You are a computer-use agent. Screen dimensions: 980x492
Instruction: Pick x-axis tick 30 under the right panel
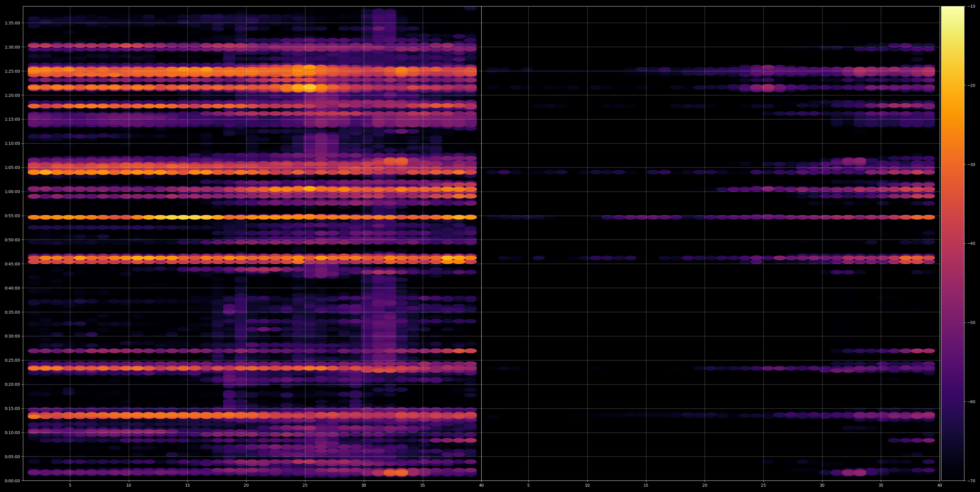(x=822, y=486)
